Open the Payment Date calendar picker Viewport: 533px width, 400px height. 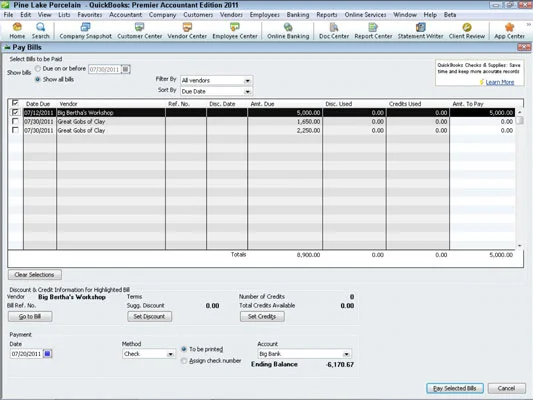[x=47, y=354]
